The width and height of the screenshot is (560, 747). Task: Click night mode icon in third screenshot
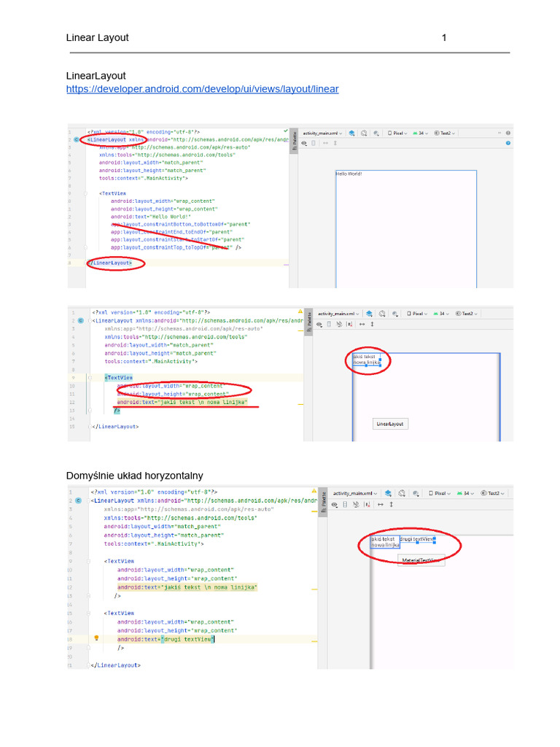click(416, 494)
